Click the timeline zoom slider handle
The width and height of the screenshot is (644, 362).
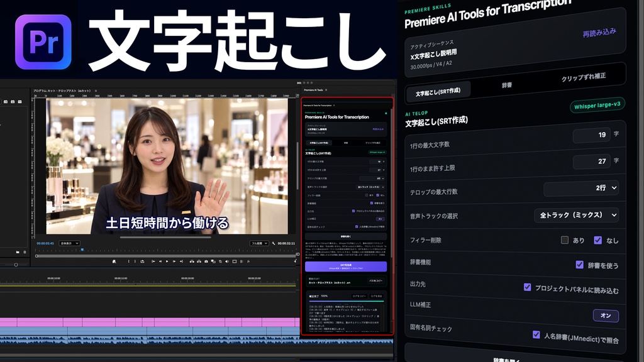(16, 265)
